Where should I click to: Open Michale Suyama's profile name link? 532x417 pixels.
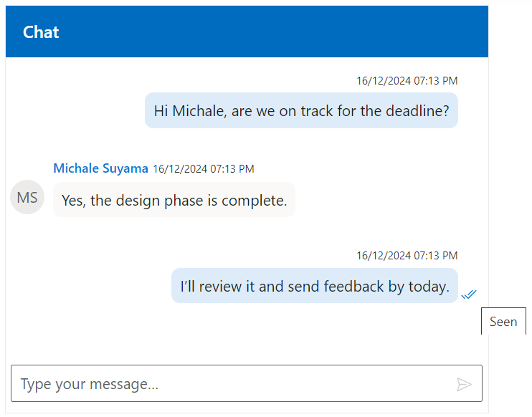point(100,168)
